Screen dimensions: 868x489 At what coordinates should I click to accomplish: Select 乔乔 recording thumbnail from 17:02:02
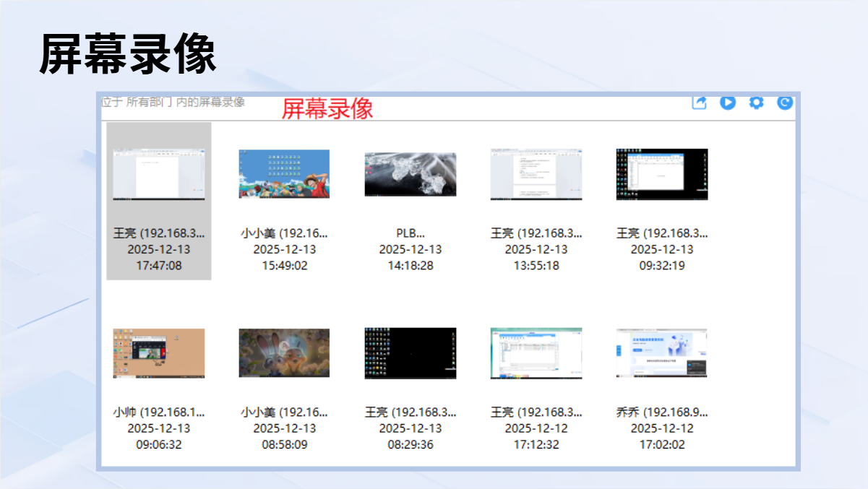tap(662, 352)
